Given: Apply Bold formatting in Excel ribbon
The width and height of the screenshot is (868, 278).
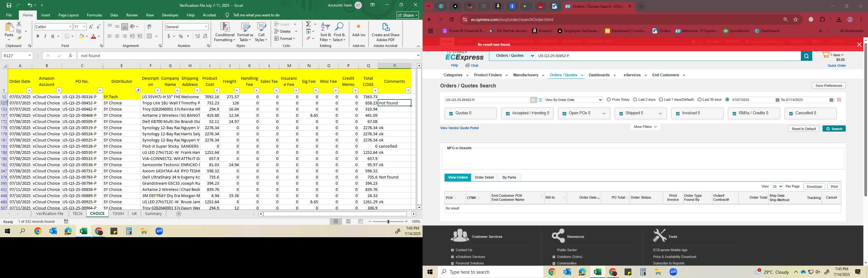Looking at the screenshot, I should click(38, 36).
